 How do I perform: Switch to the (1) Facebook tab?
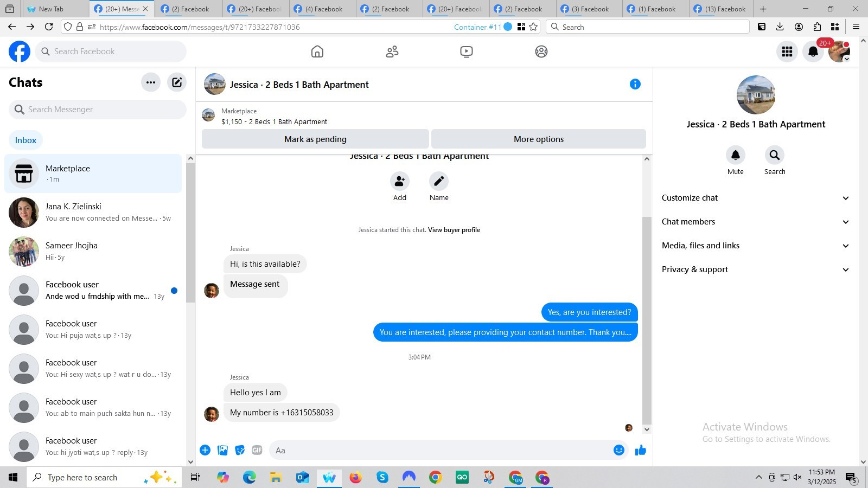[x=656, y=9]
